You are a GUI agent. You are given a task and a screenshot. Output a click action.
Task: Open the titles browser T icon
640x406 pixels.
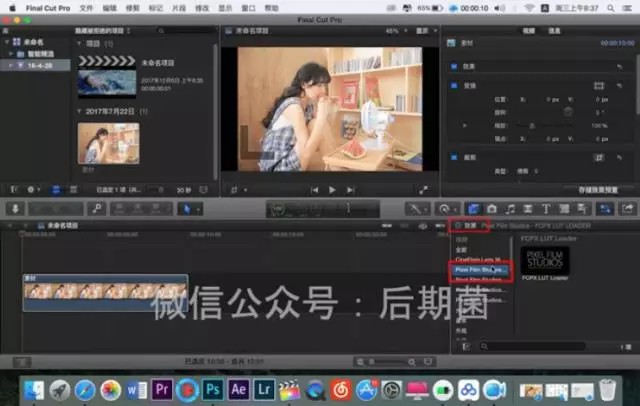tap(547, 208)
